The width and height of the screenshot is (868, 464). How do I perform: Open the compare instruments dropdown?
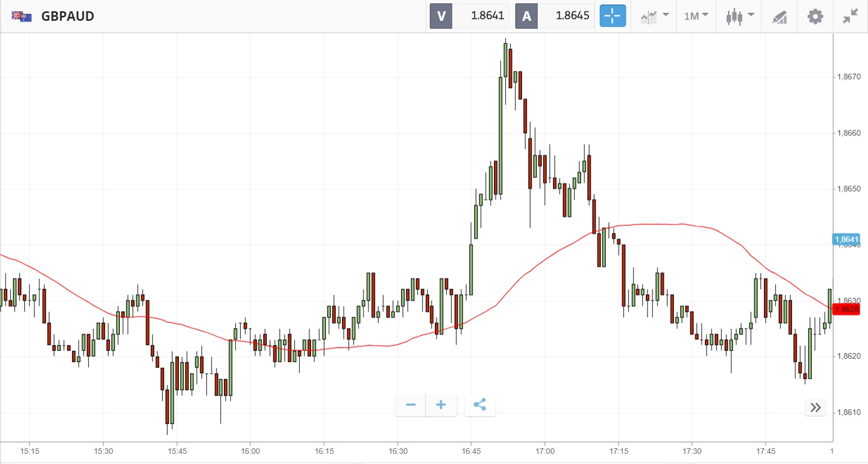coord(654,16)
